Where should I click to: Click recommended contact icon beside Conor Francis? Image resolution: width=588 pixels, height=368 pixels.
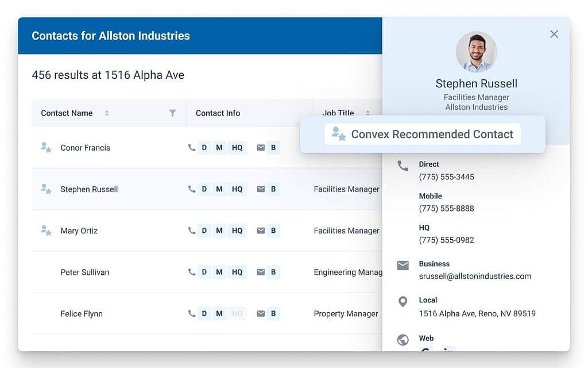46,147
